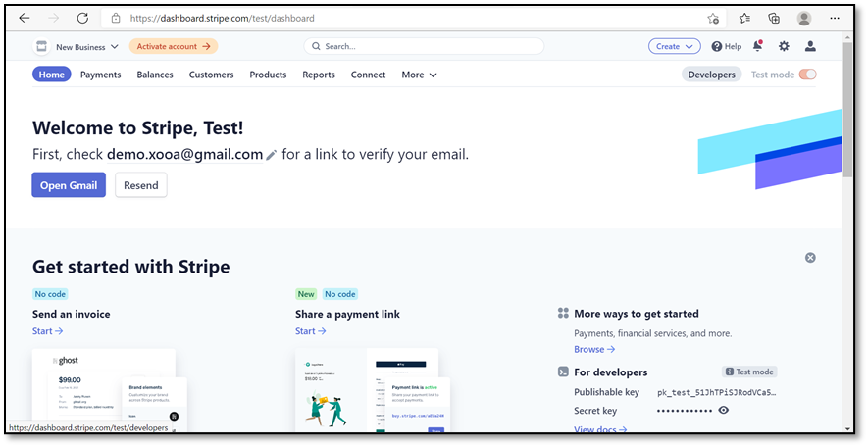Expand the Create dropdown button
868x447 pixels.
click(674, 46)
